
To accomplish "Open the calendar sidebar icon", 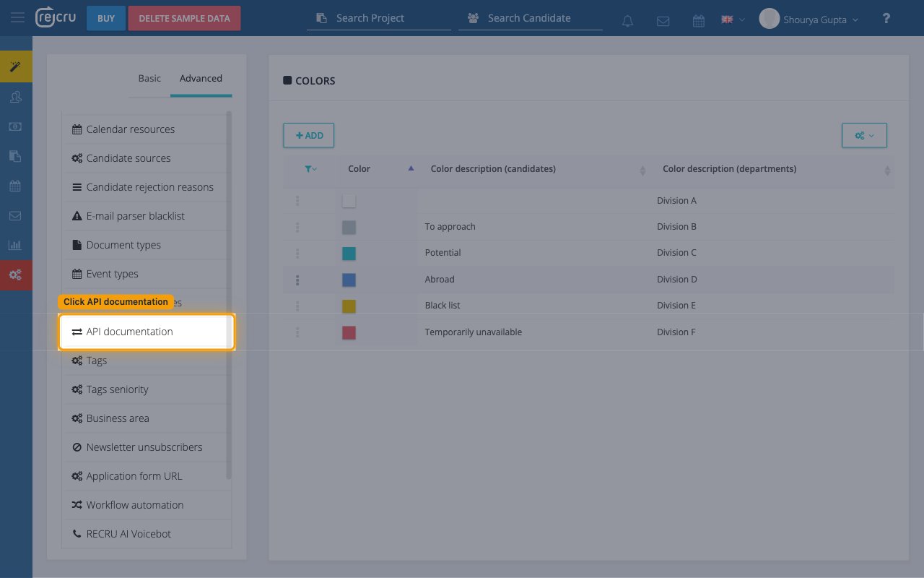I will 15,186.
